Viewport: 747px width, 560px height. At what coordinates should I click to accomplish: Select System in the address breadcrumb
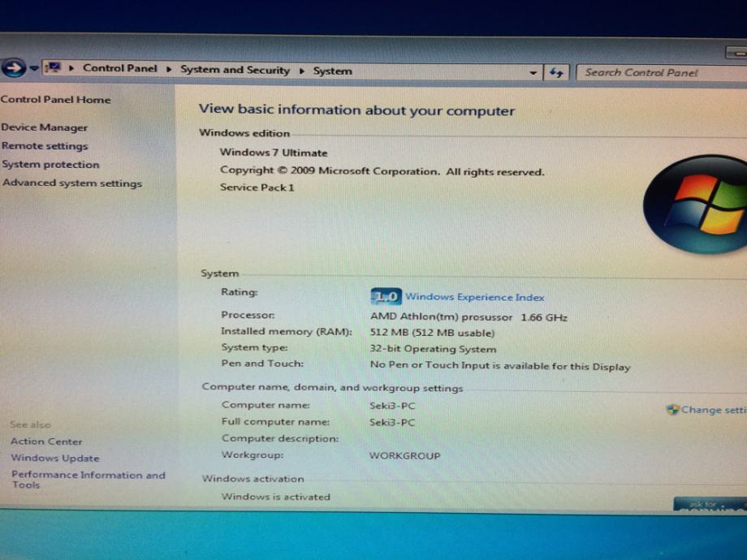[x=333, y=71]
